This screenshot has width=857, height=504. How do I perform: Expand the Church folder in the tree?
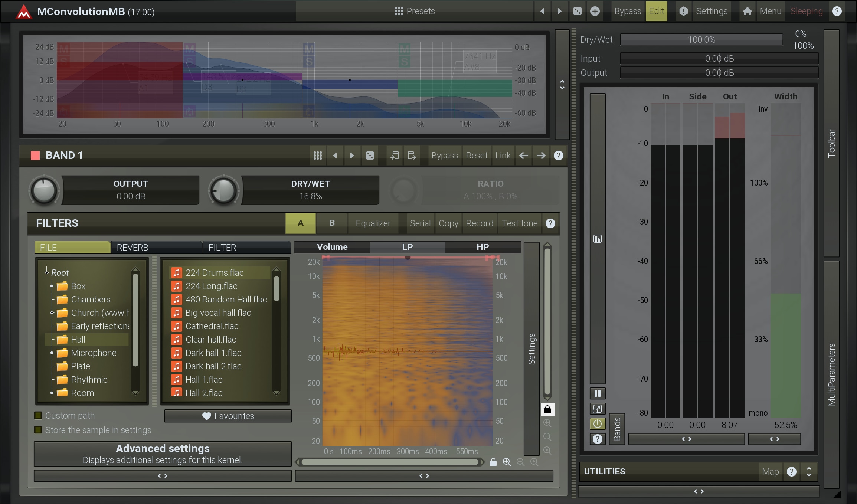[x=52, y=313]
